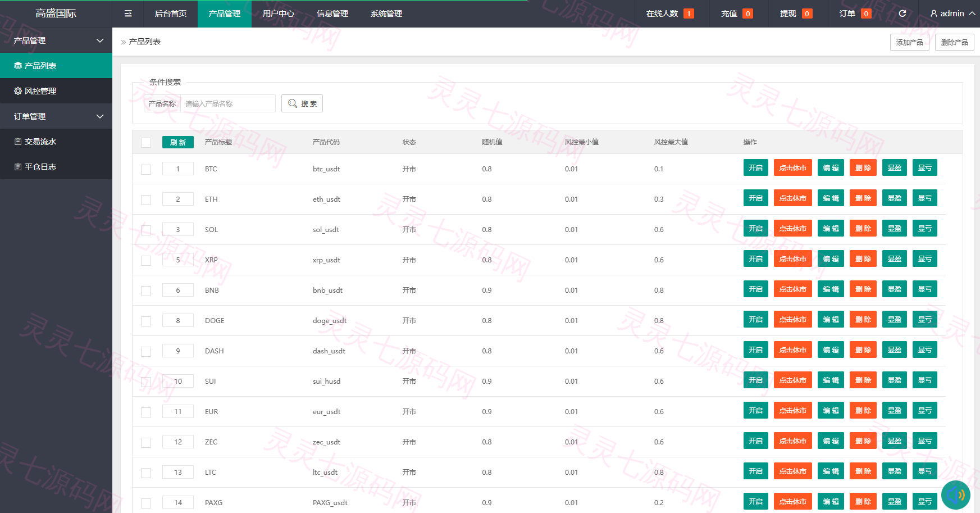Viewport: 980px width, 513px height.
Task: Click the 产品列表 layers icon in sidebar
Action: pyautogui.click(x=18, y=66)
